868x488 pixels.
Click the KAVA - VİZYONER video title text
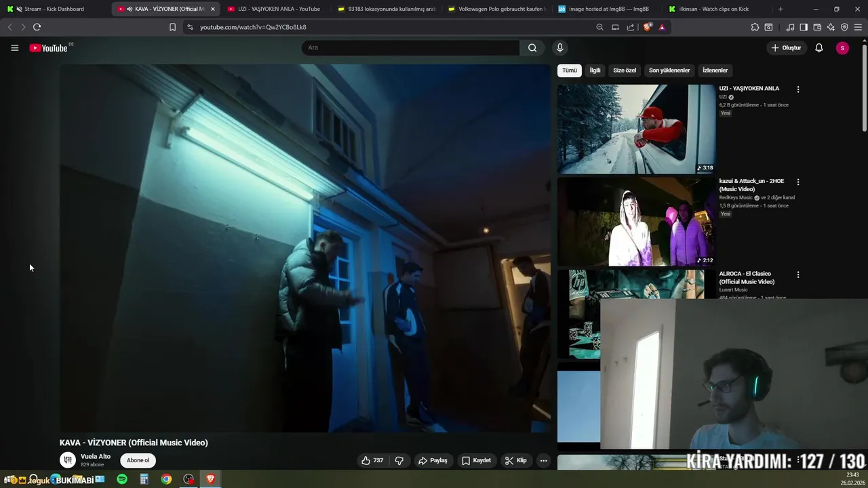(x=134, y=443)
